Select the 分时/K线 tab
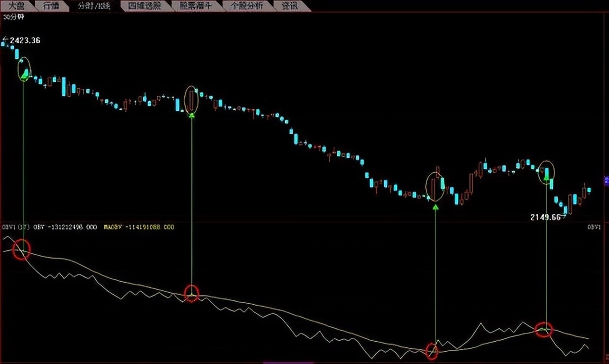609x364 pixels. coord(93,6)
